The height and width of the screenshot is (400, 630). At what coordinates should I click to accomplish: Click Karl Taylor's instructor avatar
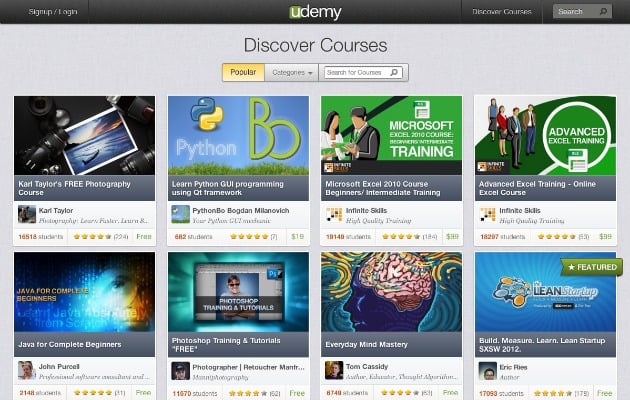click(x=27, y=214)
